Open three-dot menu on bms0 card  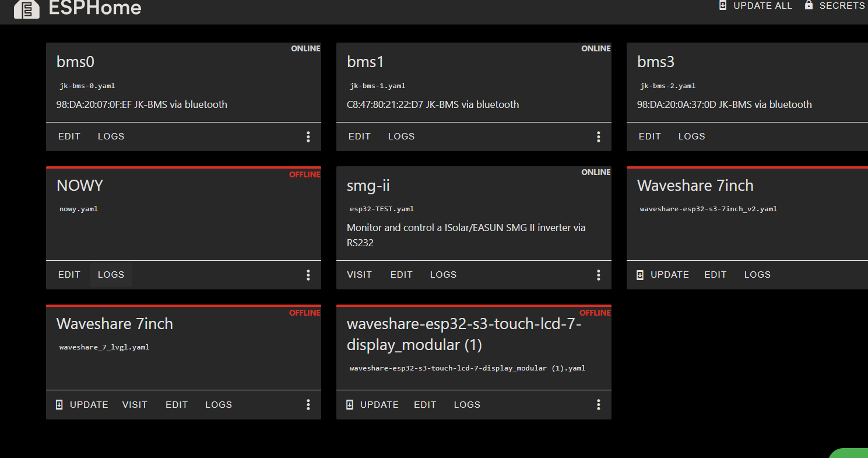point(308,137)
